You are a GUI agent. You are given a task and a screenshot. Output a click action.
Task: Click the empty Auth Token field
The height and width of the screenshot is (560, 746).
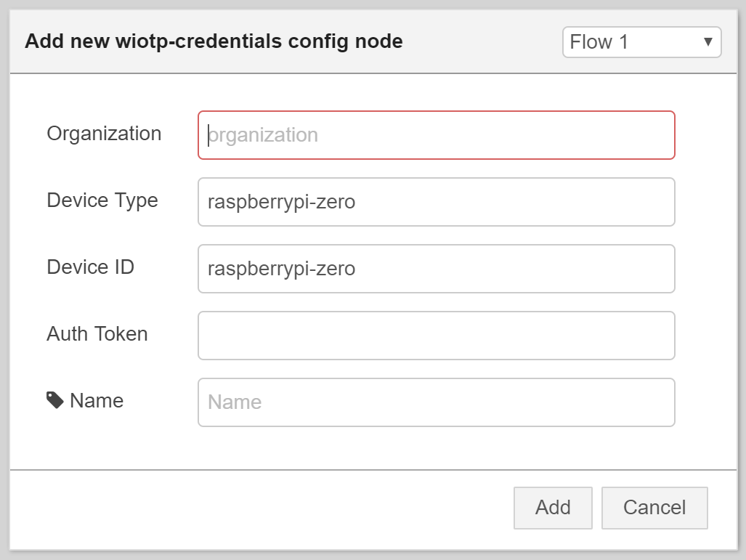436,336
